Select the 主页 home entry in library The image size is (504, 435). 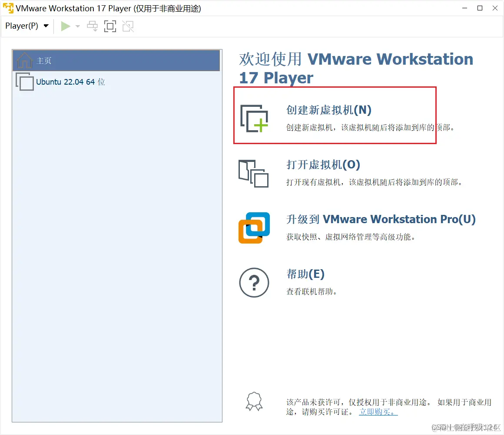[116, 60]
